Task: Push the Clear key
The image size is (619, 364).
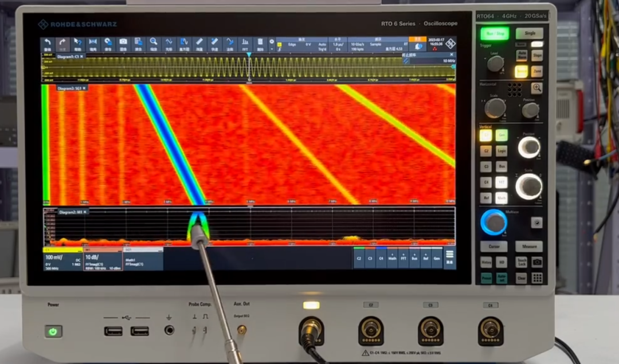Action: tap(522, 278)
